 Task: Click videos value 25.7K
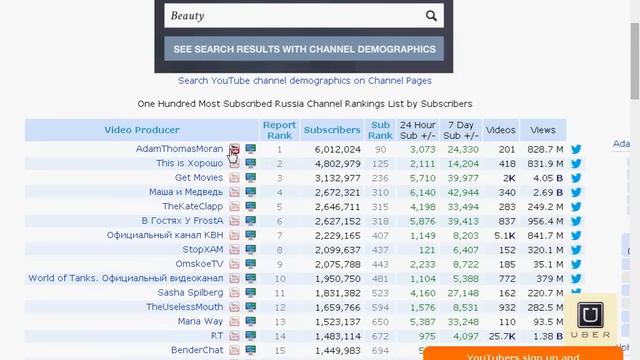click(x=502, y=336)
